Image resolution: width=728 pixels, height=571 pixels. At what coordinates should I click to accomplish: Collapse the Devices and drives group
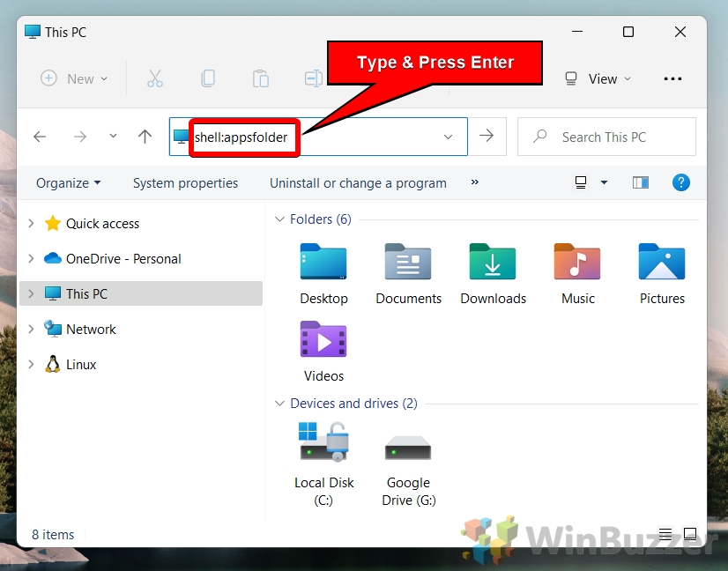pyautogui.click(x=279, y=403)
